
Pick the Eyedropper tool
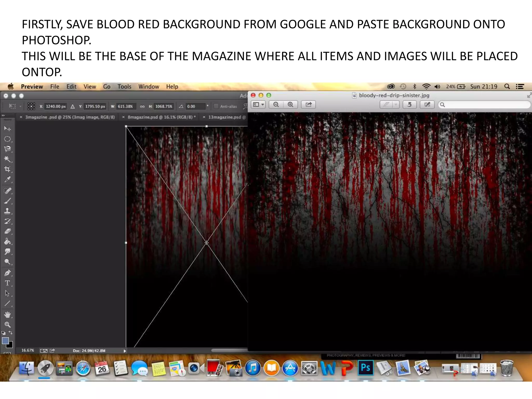point(7,179)
